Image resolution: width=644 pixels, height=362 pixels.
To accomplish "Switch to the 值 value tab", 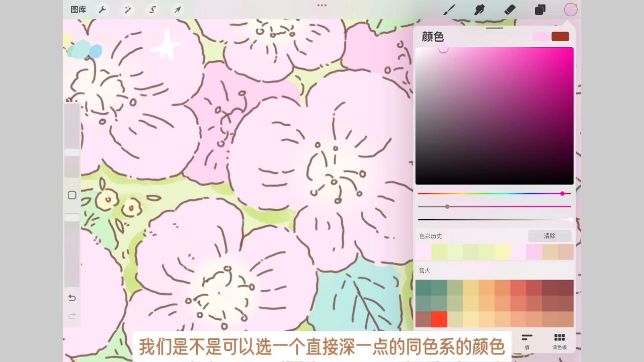I will (x=527, y=340).
